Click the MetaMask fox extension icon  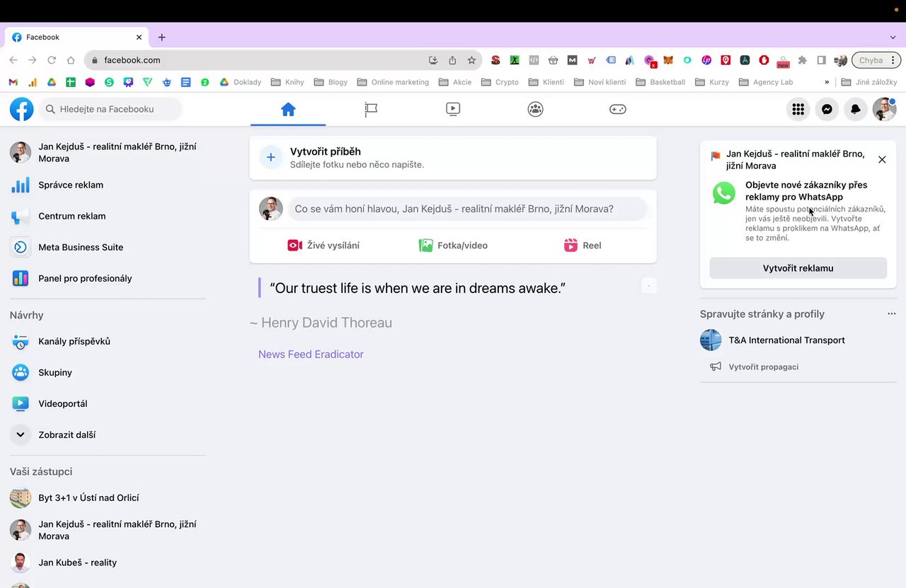pyautogui.click(x=667, y=60)
